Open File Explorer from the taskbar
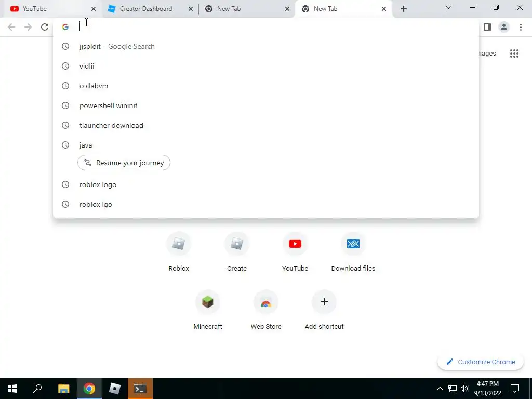Screen dimensions: 532x399 (64, 389)
